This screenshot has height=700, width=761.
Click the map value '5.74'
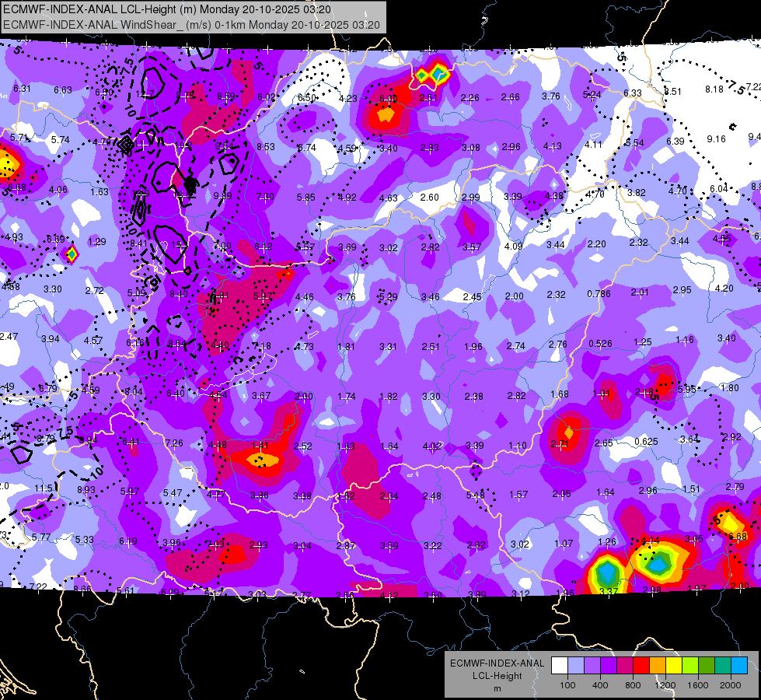coord(60,139)
